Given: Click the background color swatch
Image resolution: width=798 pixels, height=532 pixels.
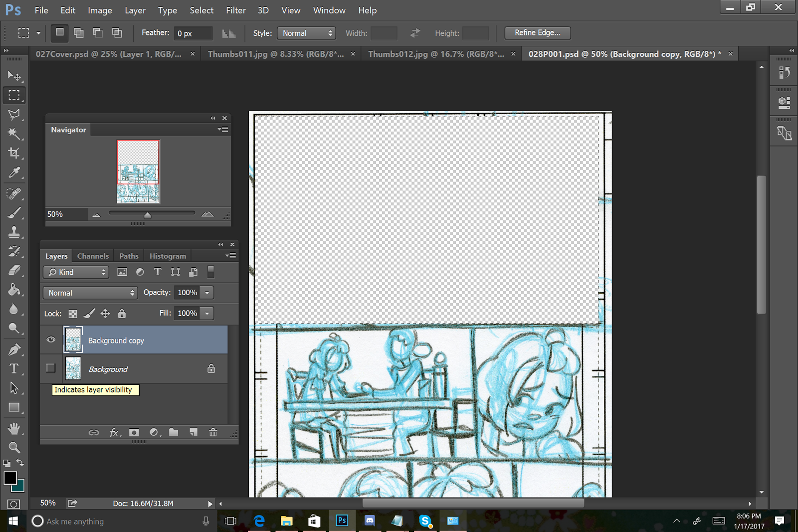Looking at the screenshot, I should 19,486.
